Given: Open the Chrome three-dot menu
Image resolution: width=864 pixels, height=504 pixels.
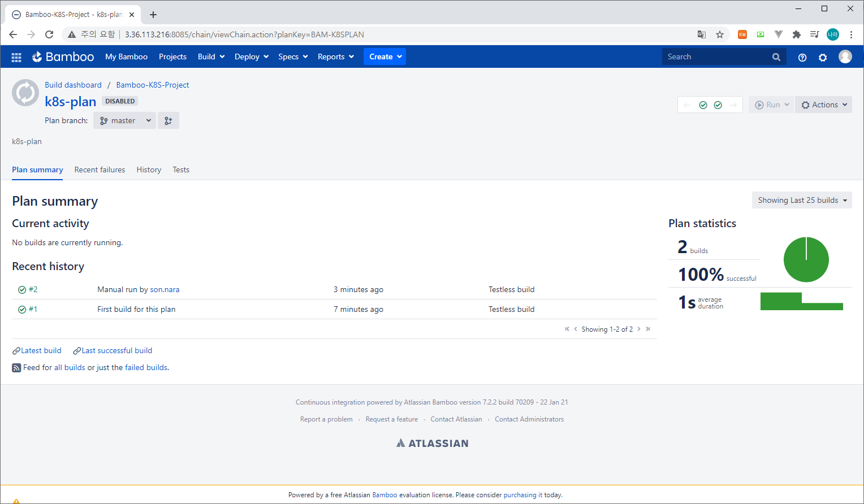Looking at the screenshot, I should 851,34.
